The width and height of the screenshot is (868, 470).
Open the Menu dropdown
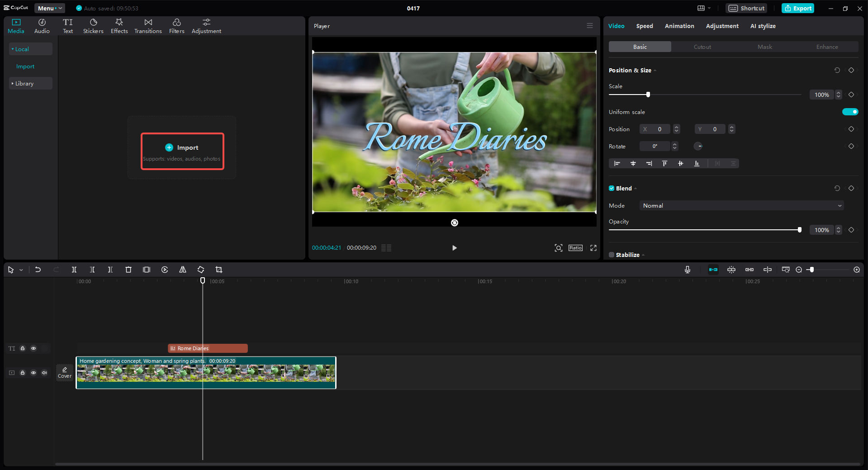point(49,8)
